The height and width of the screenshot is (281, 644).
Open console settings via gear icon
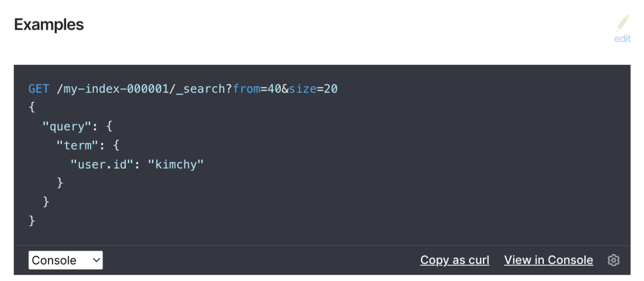(x=614, y=260)
